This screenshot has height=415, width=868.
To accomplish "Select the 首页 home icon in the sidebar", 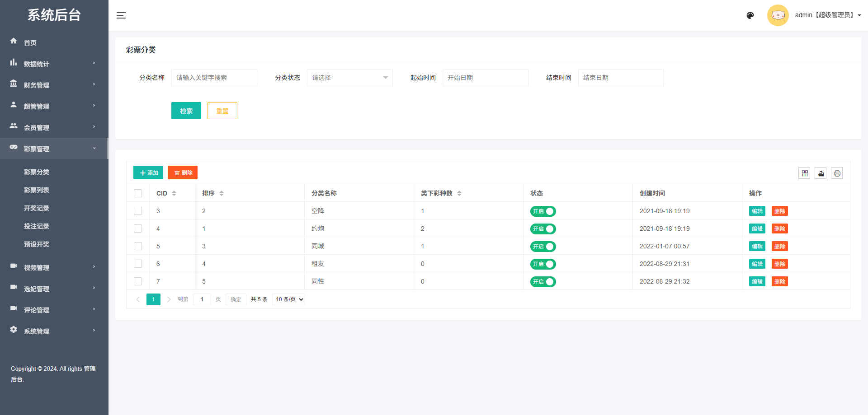I will 14,42.
